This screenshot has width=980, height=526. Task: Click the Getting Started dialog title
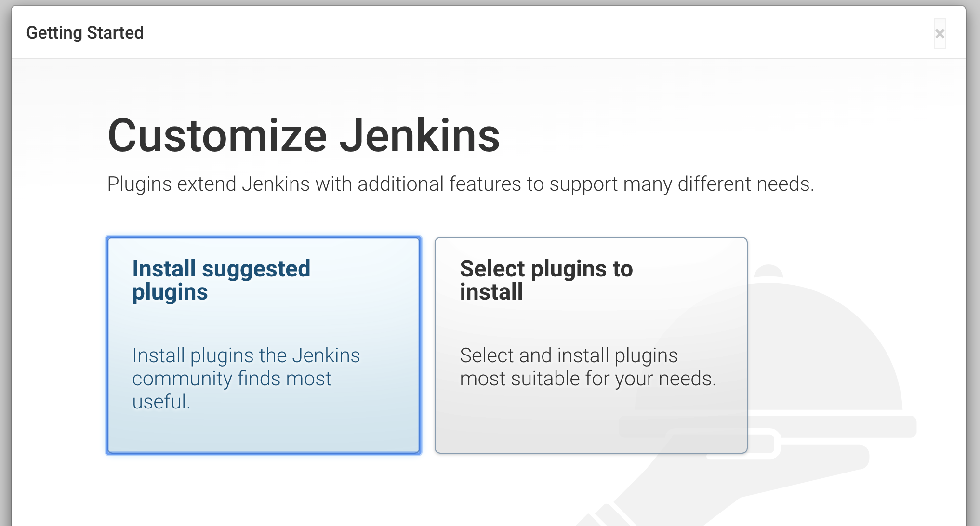pyautogui.click(x=85, y=33)
